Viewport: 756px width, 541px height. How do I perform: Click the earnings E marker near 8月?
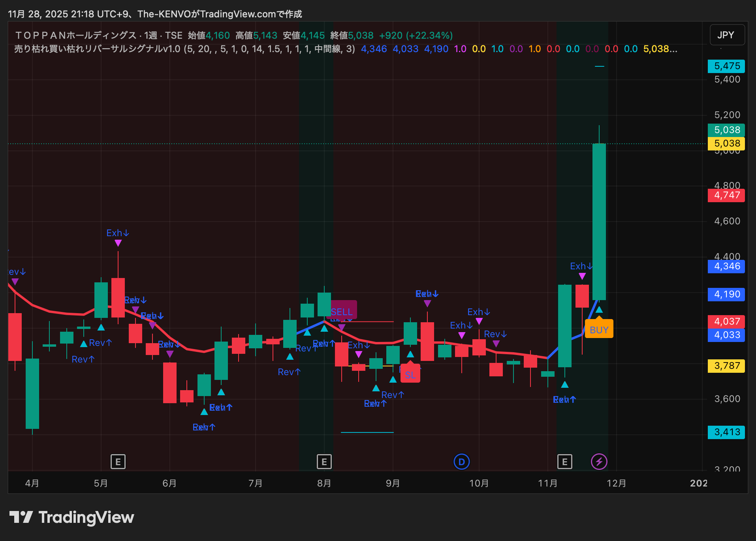pos(324,462)
